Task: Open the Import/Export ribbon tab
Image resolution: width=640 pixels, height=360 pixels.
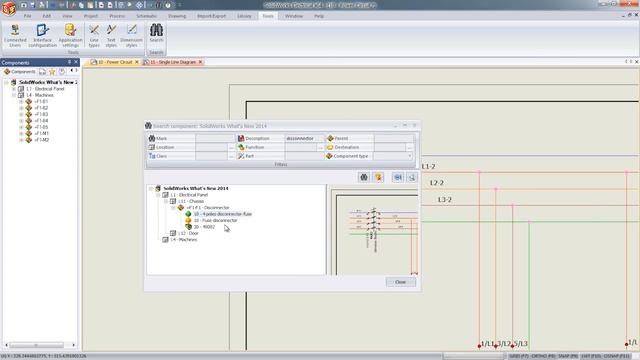Action: pyautogui.click(x=211, y=16)
